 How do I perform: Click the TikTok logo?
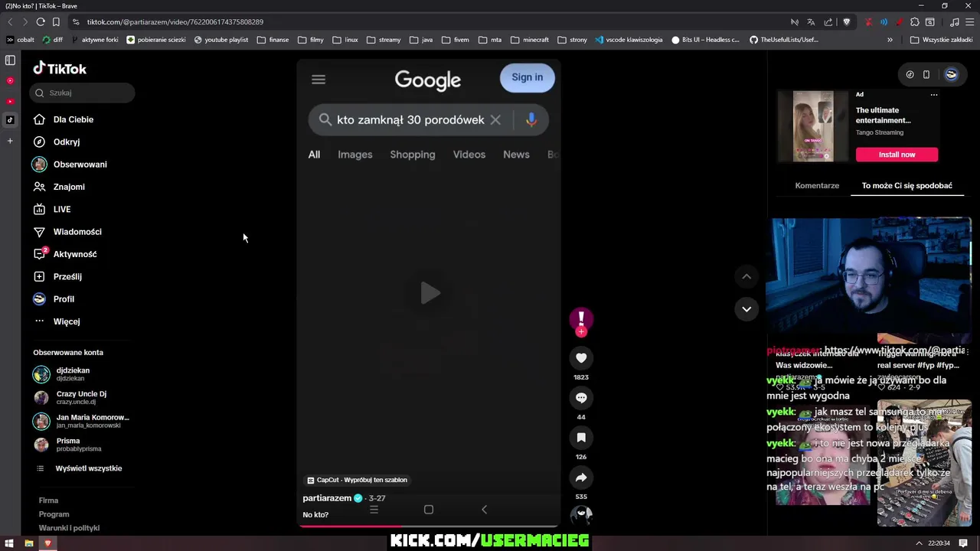tap(60, 69)
